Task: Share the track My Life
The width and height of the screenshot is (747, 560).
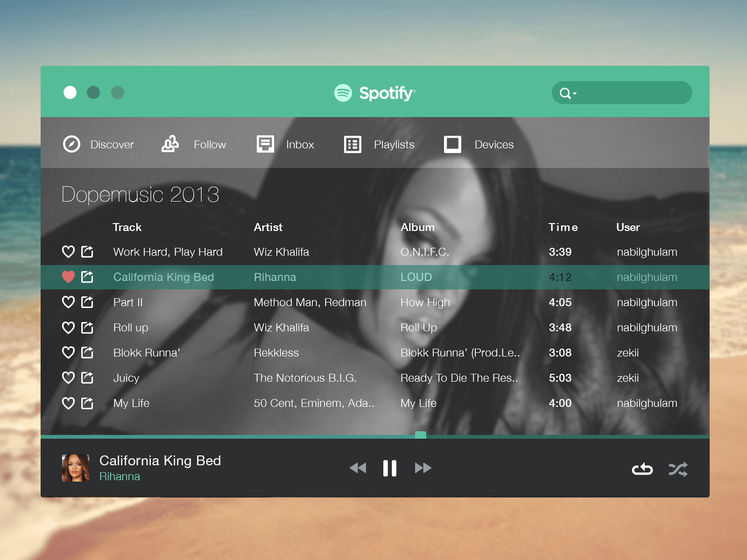Action: coord(87,403)
